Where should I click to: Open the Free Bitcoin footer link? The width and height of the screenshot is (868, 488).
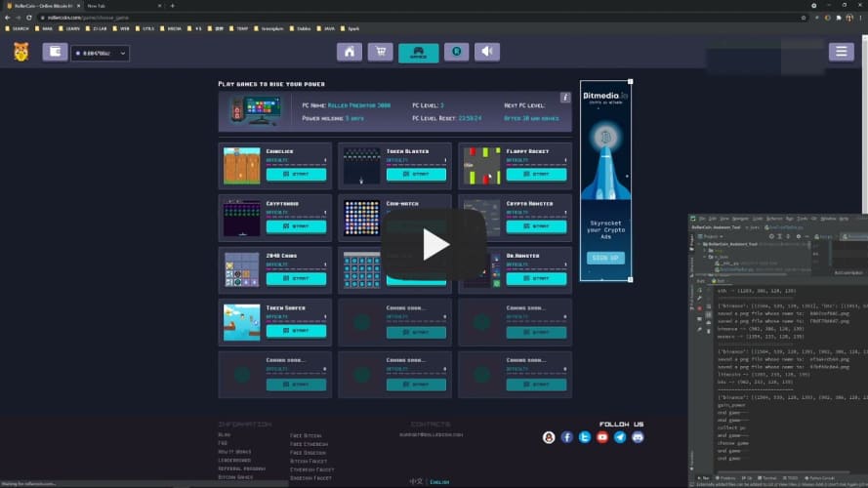[306, 436]
